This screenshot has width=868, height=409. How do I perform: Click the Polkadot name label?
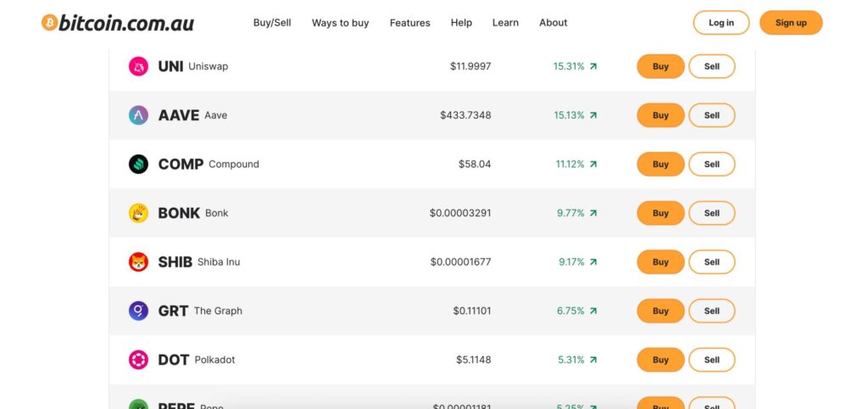tap(214, 360)
